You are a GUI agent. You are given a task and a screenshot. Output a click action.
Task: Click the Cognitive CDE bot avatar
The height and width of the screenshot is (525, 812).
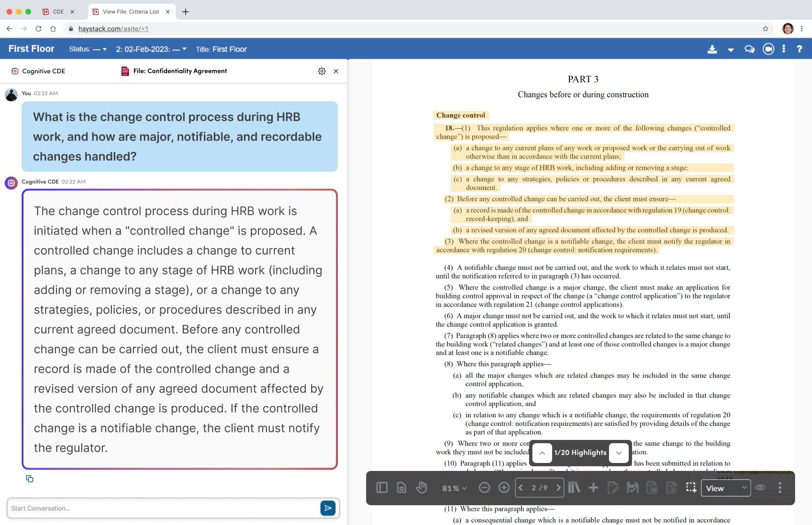click(11, 183)
